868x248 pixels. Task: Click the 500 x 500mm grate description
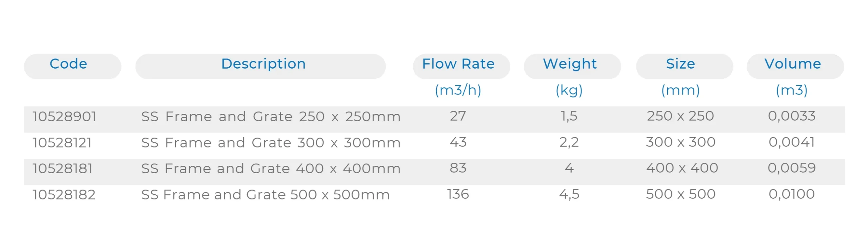(x=265, y=195)
